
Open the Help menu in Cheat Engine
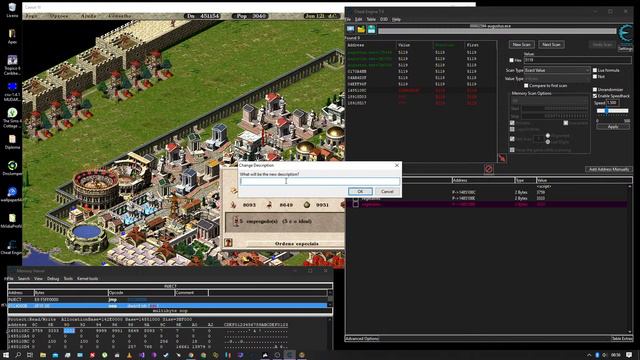click(396, 19)
